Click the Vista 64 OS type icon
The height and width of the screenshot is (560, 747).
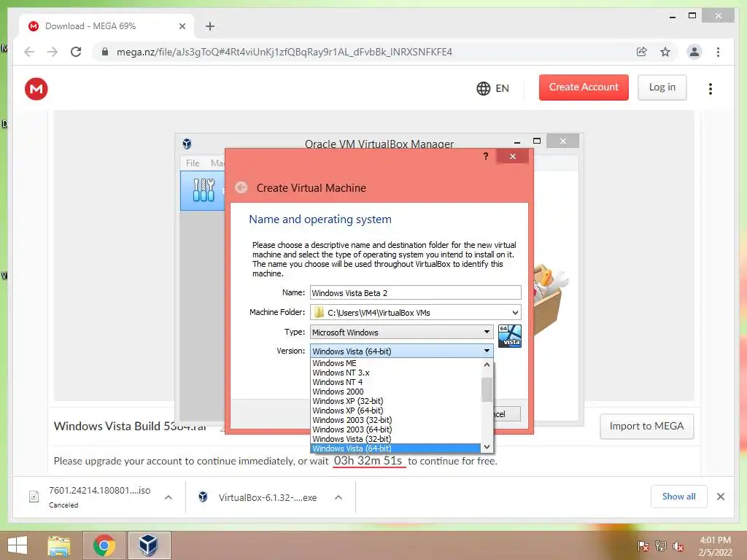(510, 335)
